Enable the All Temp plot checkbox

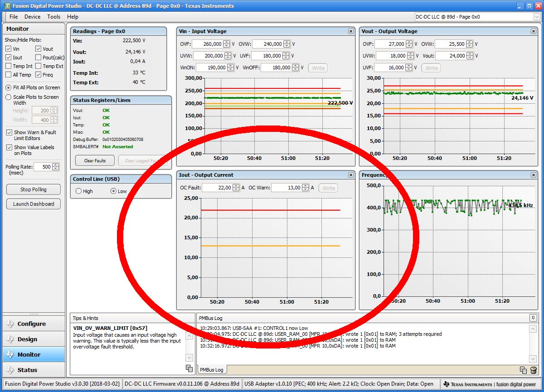tap(8, 75)
